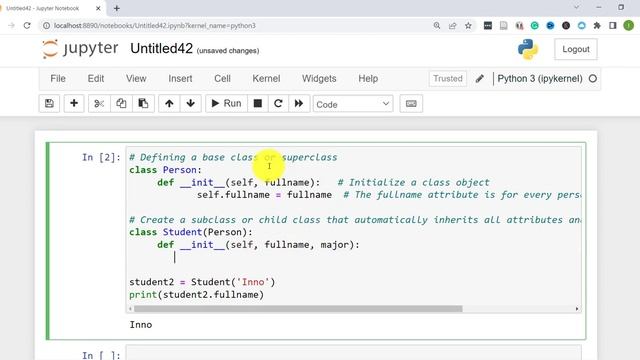The width and height of the screenshot is (640, 360).
Task: Click the Trusted notebook button
Action: click(448, 78)
